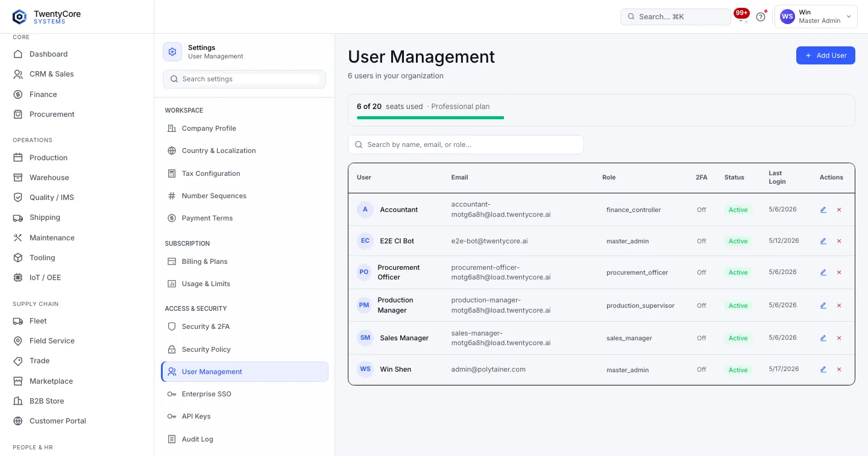The height and width of the screenshot is (456, 868).
Task: Edit the Win Shen user
Action: 823,369
